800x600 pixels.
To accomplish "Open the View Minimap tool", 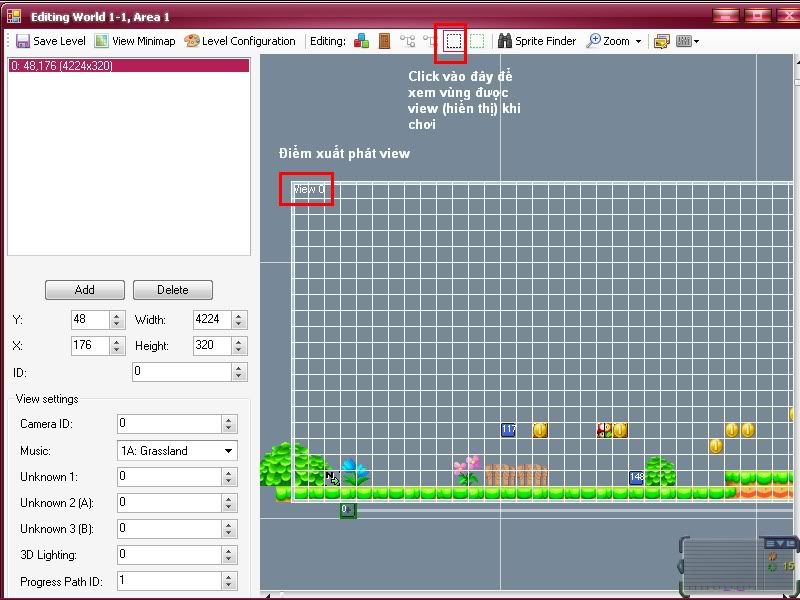I will [135, 41].
